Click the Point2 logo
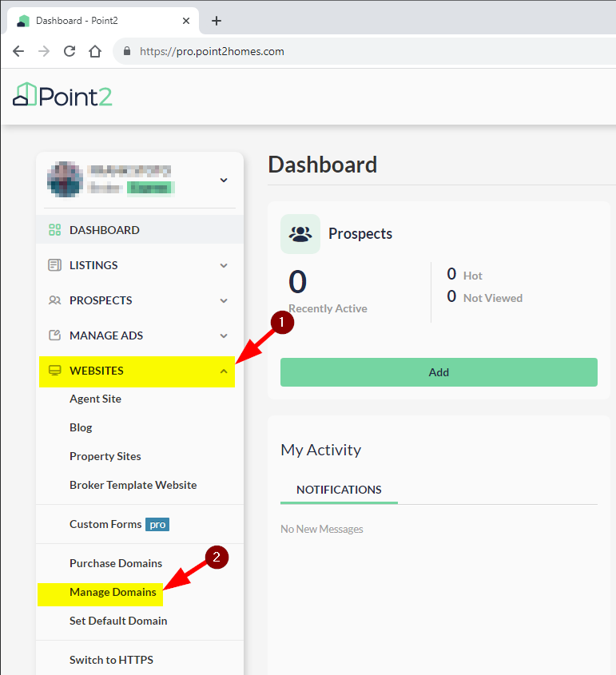Image resolution: width=616 pixels, height=675 pixels. point(63,95)
